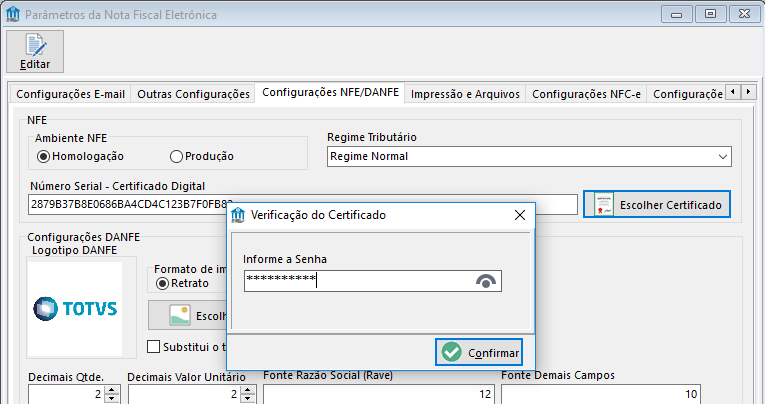Image resolution: width=765 pixels, height=404 pixels.
Task: Open the Impressão e Arquivos tab
Action: 465,94
